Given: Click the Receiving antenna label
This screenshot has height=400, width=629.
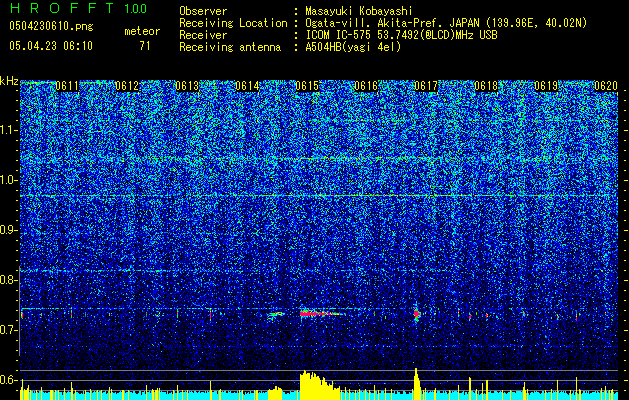Looking at the screenshot, I should (x=230, y=47).
